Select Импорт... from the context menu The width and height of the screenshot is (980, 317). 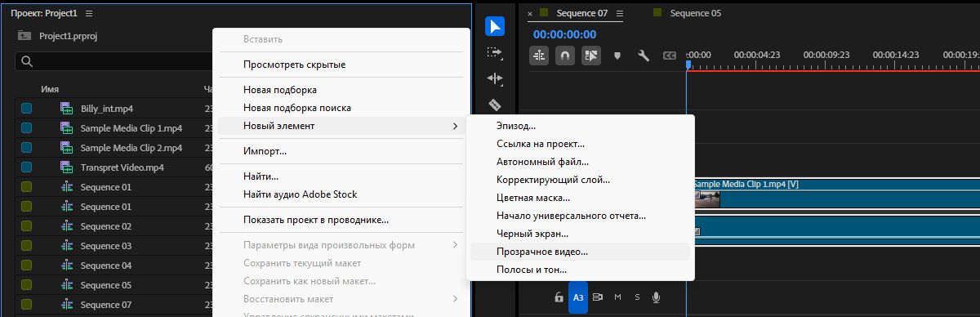[x=265, y=151]
